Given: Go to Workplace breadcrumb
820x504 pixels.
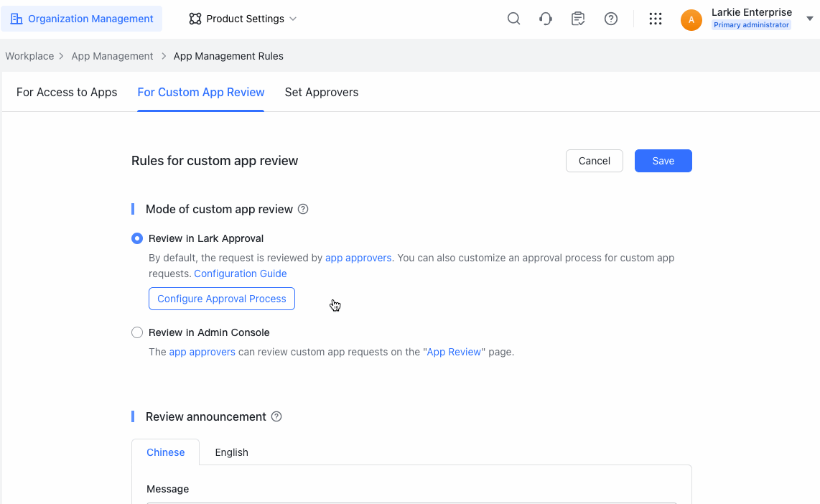Looking at the screenshot, I should coord(30,56).
